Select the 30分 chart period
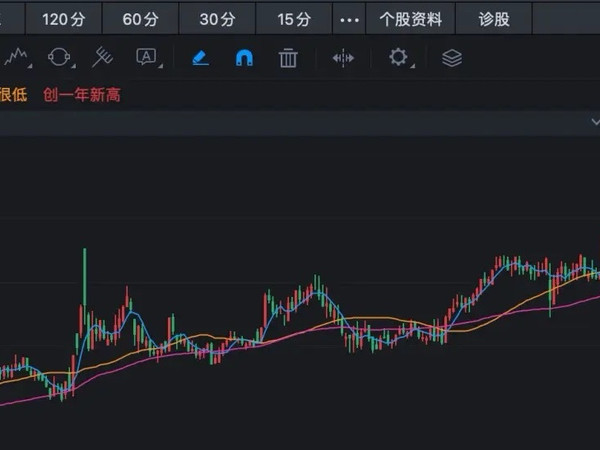This screenshot has height=450, width=600. pos(217,19)
